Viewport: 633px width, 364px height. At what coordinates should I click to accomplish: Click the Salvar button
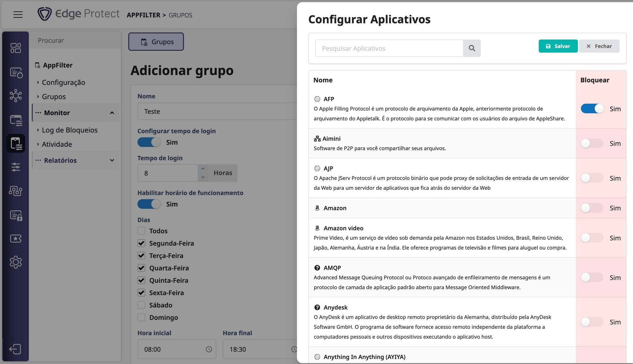[558, 46]
